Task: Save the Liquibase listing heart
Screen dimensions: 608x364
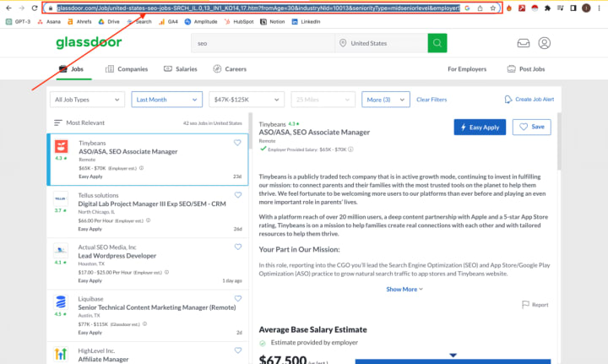Action: tap(237, 298)
